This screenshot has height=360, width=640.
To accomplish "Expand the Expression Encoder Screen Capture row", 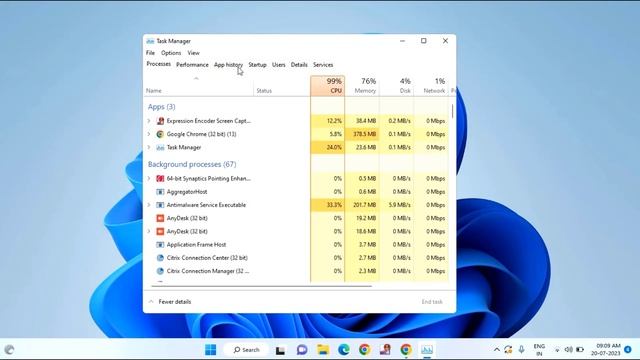I will 149,121.
